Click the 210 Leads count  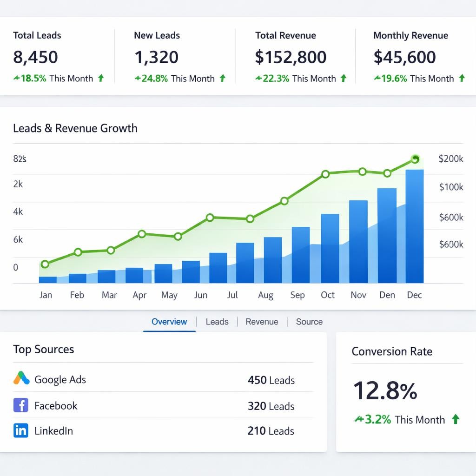(x=271, y=431)
